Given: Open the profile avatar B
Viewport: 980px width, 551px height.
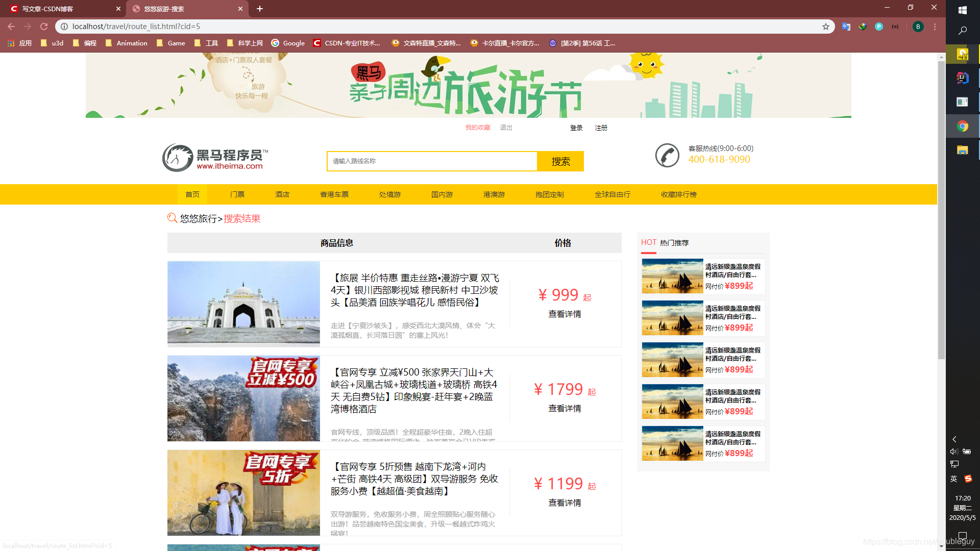Looking at the screenshot, I should pos(918,27).
